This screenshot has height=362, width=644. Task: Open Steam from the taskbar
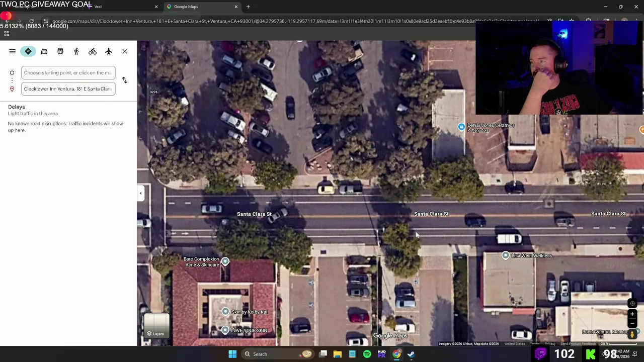[411, 354]
